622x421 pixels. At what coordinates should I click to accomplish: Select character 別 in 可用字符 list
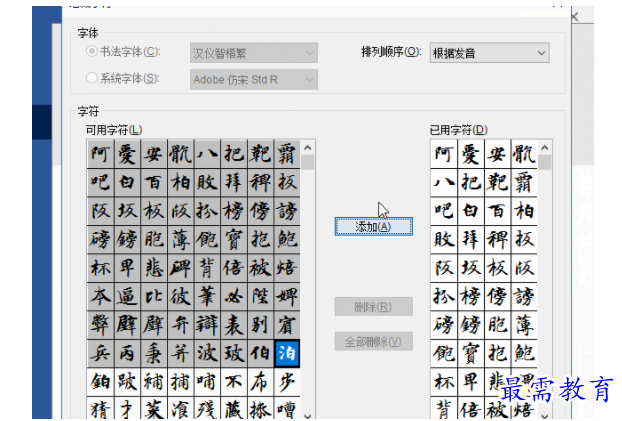click(260, 325)
